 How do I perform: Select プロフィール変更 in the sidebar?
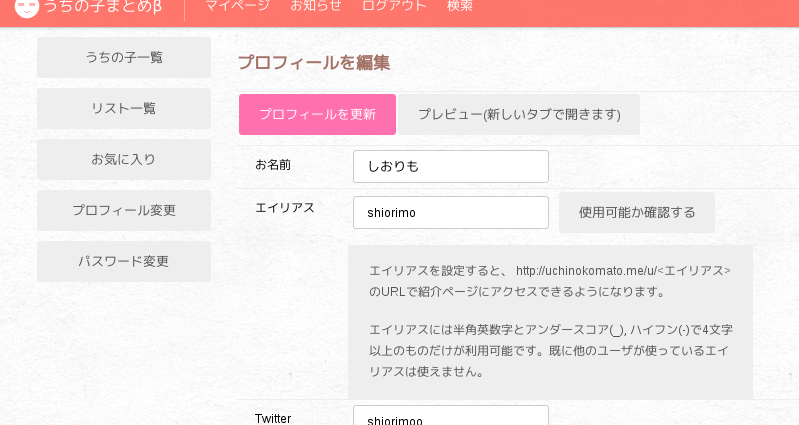(124, 211)
